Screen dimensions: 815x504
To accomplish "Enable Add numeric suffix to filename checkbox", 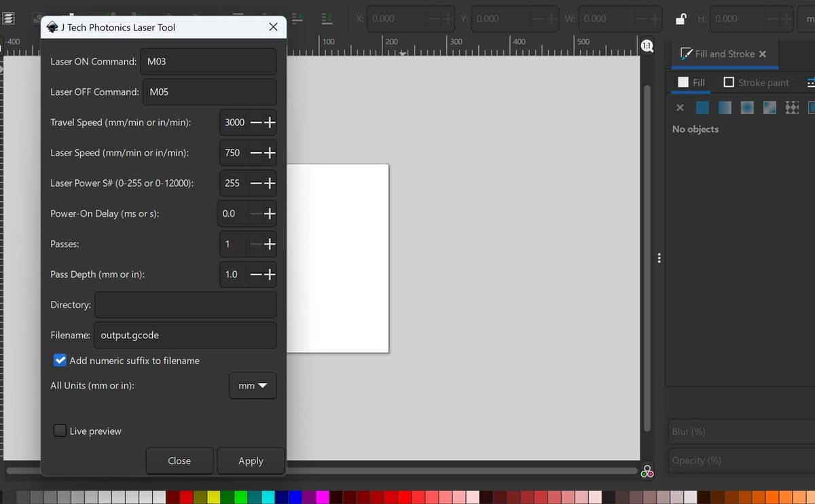I will coord(60,360).
